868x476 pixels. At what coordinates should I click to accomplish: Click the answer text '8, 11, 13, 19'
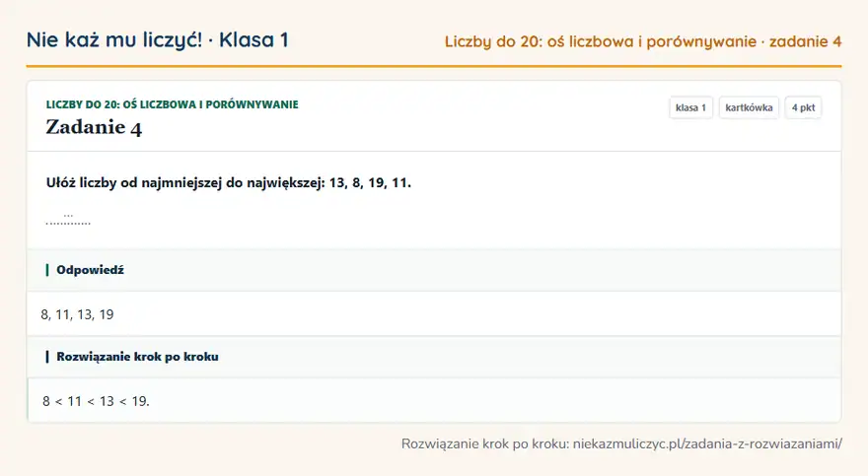77,314
